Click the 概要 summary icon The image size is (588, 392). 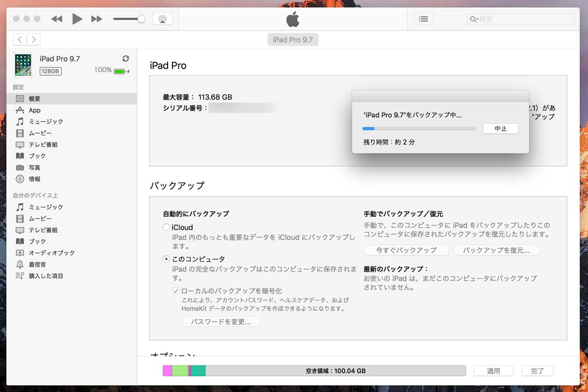point(20,98)
